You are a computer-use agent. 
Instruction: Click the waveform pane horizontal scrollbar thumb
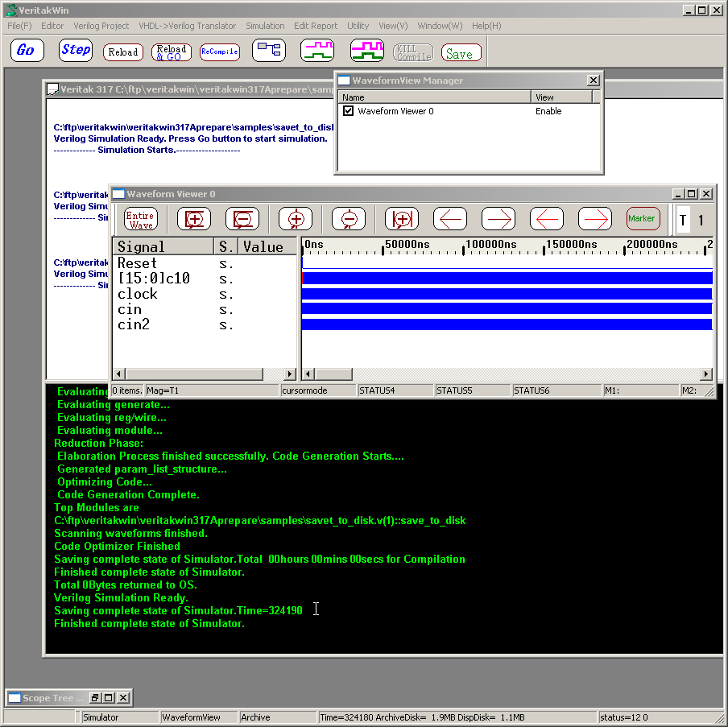pyautogui.click(x=333, y=374)
